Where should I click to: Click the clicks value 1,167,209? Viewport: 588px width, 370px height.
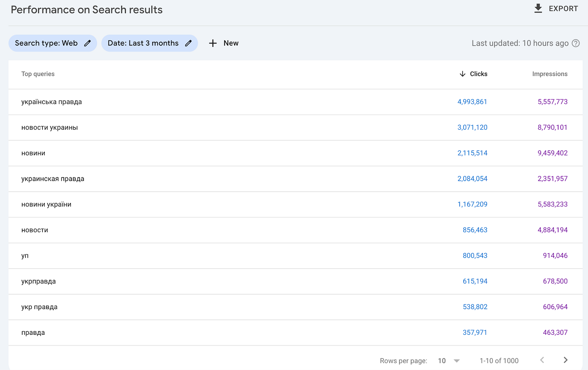click(472, 204)
